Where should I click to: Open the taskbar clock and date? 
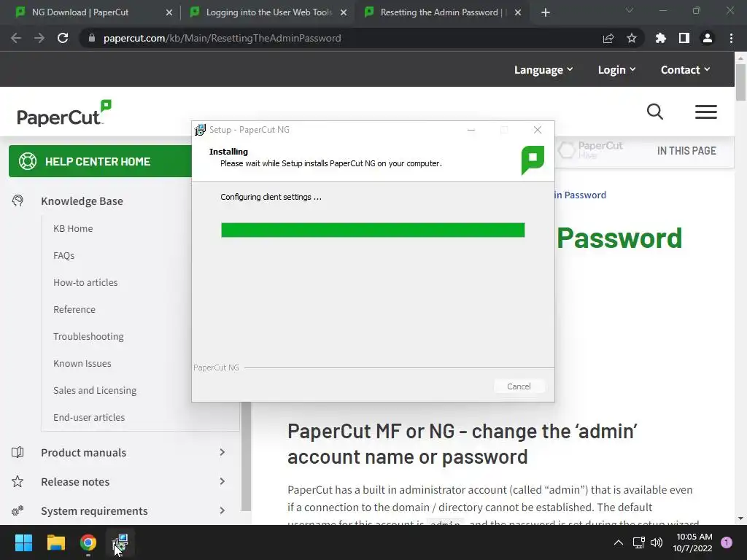pos(693,542)
